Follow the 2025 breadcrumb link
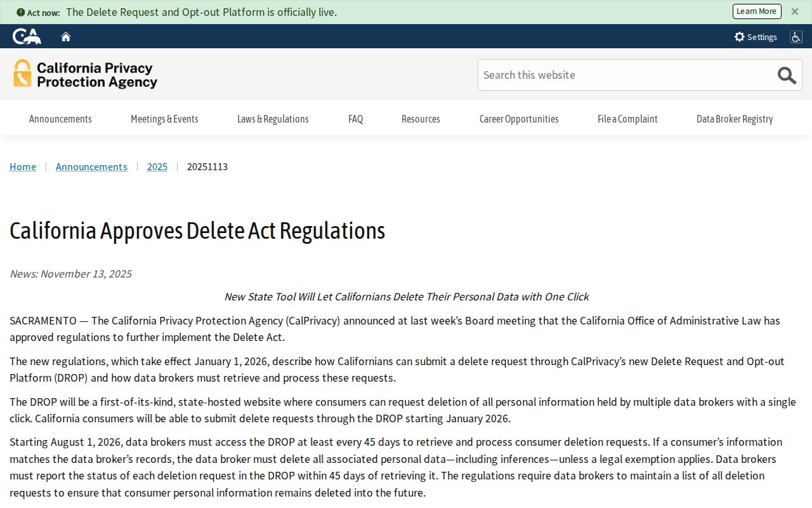The image size is (812, 508). tap(157, 166)
